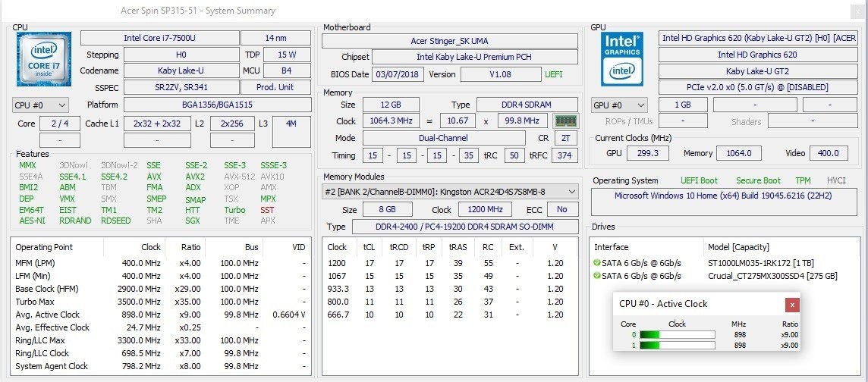Click the Intel Core i7-7500U name field
The width and height of the screenshot is (868, 382).
[160, 38]
